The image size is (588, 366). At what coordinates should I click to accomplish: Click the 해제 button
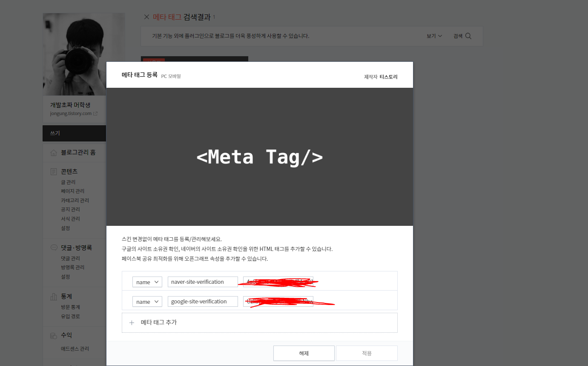pos(304,353)
